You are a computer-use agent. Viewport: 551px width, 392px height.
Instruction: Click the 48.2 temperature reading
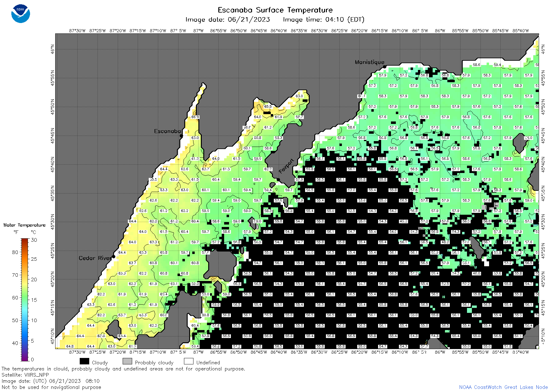tap(445, 242)
